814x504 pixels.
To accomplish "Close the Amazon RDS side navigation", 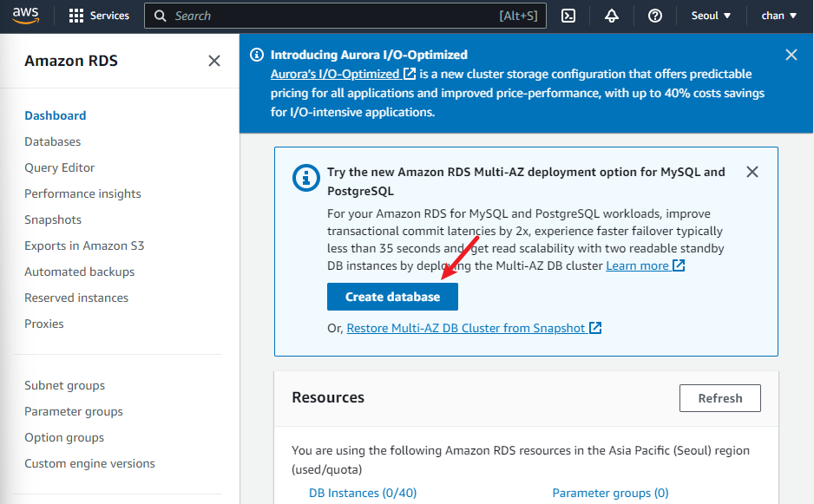I will tap(214, 61).
